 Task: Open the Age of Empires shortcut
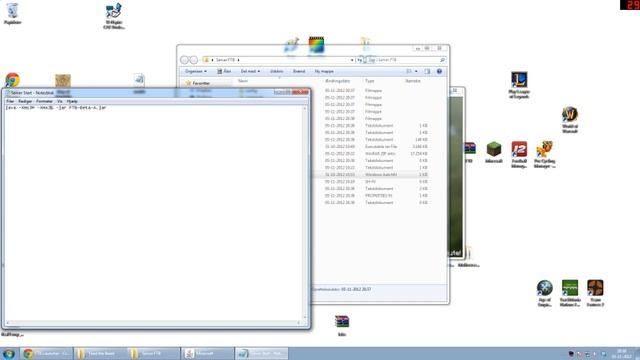(544, 293)
